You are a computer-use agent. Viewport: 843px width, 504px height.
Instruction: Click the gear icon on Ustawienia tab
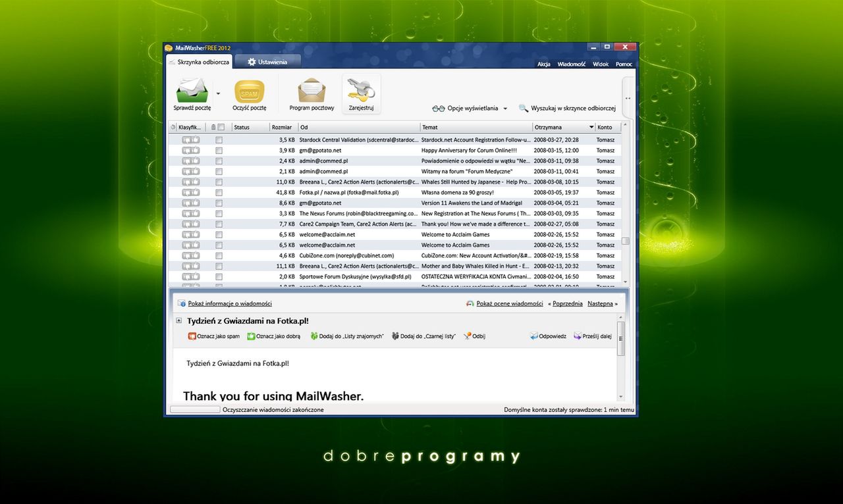[x=252, y=62]
